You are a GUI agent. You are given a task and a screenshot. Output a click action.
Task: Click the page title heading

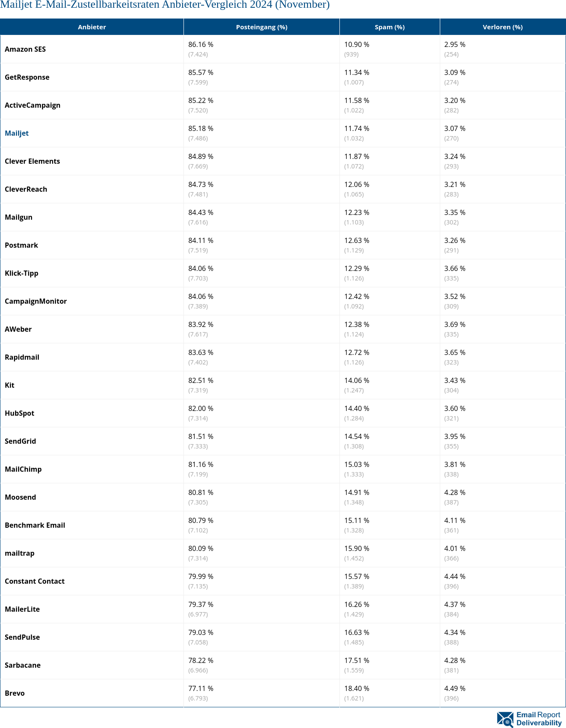(x=165, y=5)
